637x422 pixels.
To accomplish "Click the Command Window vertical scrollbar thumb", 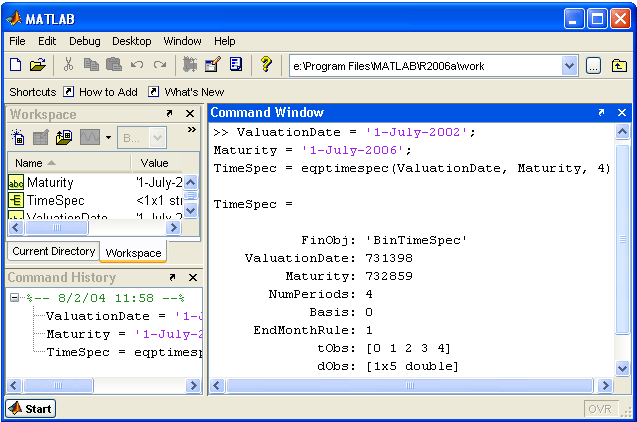I will 622,239.
